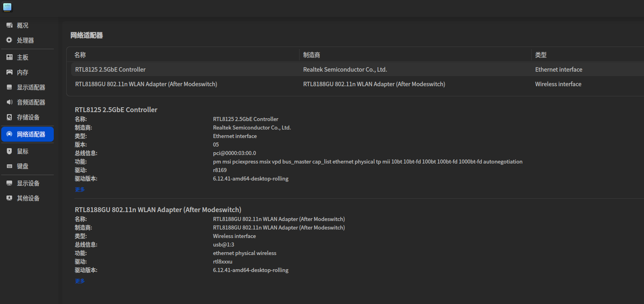Click RTL8125 driver version 6.12.41-amd64-desktop-rolling
Viewport: 644px width, 304px height.
[x=251, y=179]
